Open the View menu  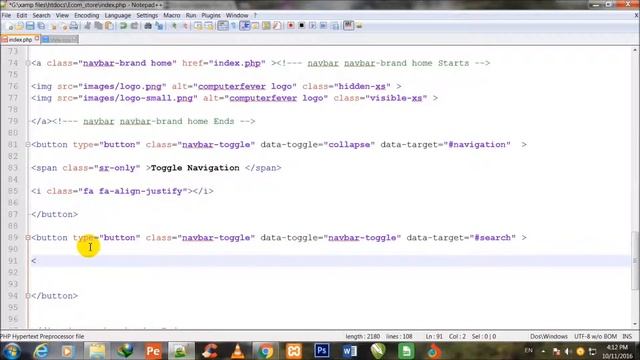(x=62, y=16)
